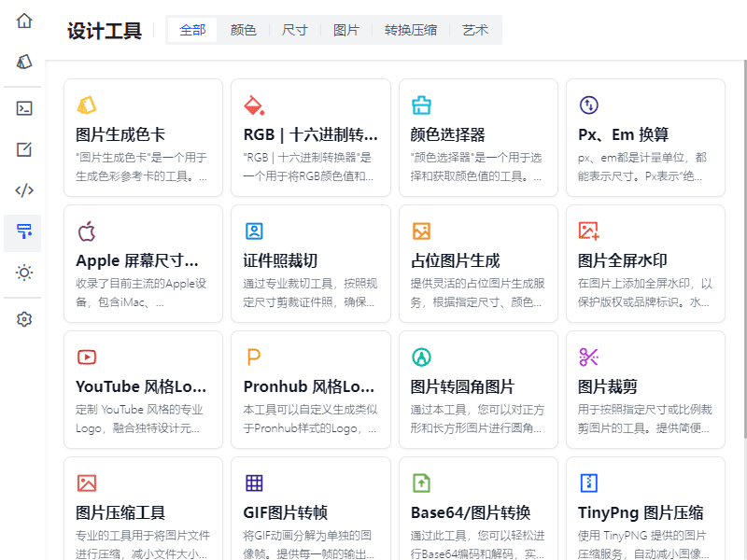Open the settings gear in the sidebar
This screenshot has width=747, height=560.
pyautogui.click(x=22, y=318)
